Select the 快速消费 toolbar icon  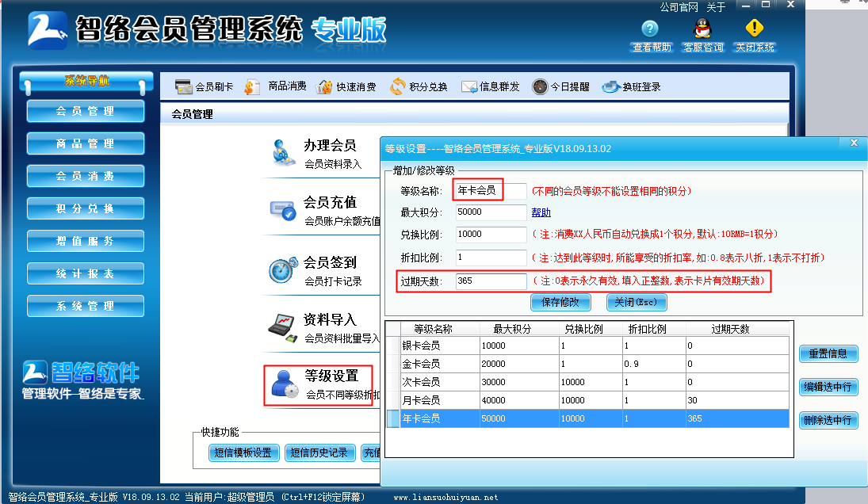point(352,86)
